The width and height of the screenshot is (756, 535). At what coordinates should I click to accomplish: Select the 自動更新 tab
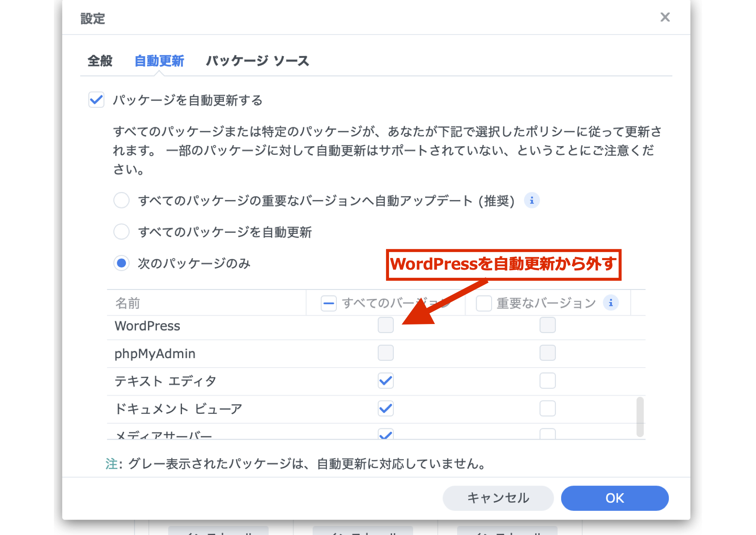159,61
